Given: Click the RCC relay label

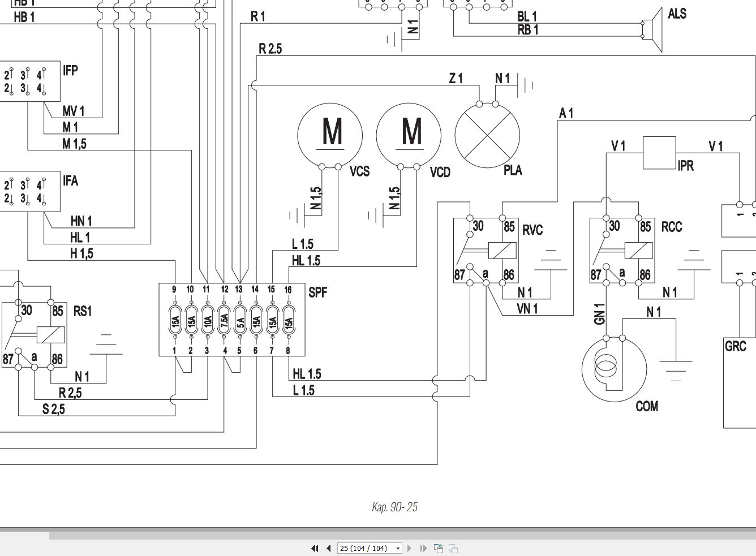Looking at the screenshot, I should click(x=673, y=227).
